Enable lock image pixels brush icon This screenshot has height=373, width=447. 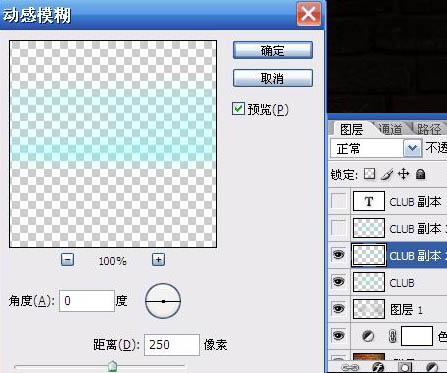[x=387, y=174]
